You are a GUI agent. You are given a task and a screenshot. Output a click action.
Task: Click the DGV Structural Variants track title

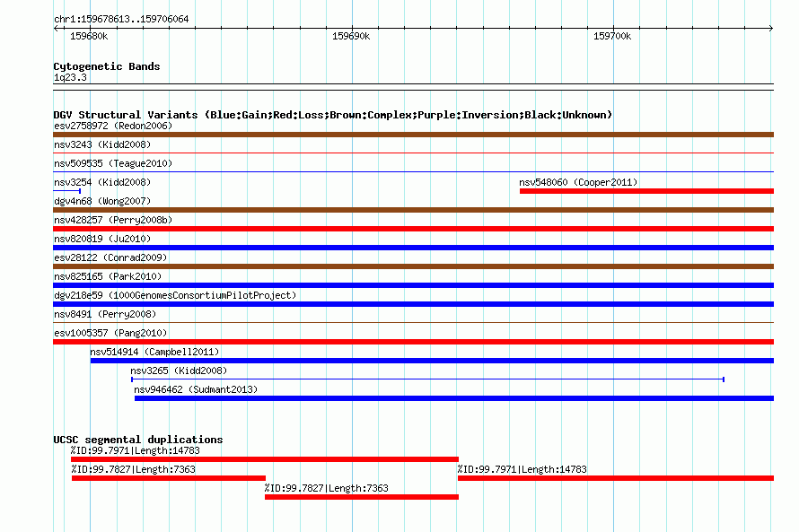tap(333, 115)
